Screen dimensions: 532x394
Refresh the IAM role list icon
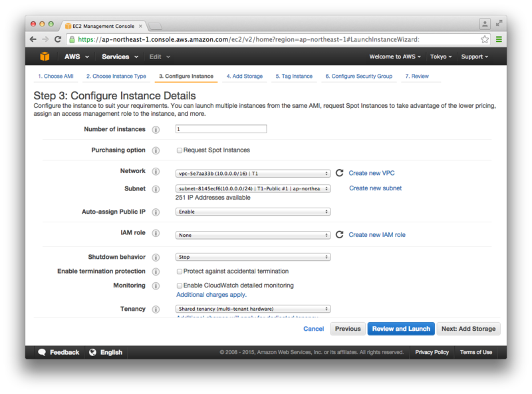[339, 235]
